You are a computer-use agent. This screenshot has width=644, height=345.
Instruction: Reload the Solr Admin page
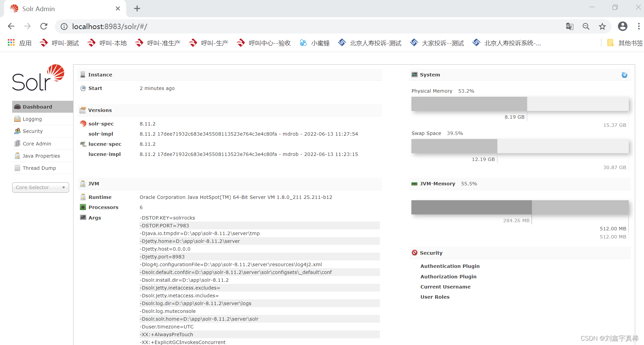pyautogui.click(x=44, y=26)
